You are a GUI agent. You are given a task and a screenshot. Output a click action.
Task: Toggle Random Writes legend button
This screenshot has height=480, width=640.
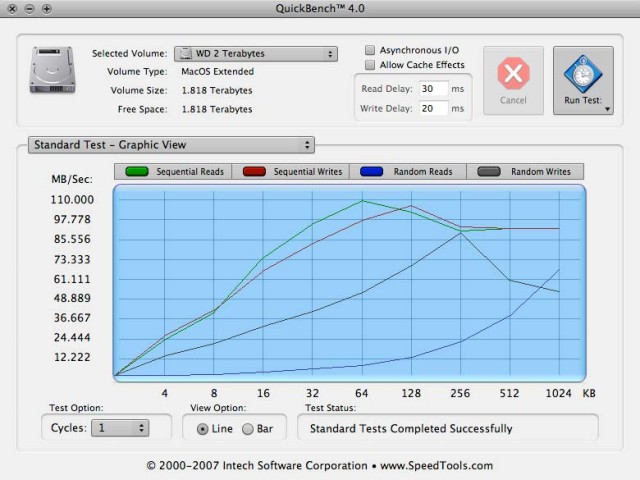(x=525, y=171)
